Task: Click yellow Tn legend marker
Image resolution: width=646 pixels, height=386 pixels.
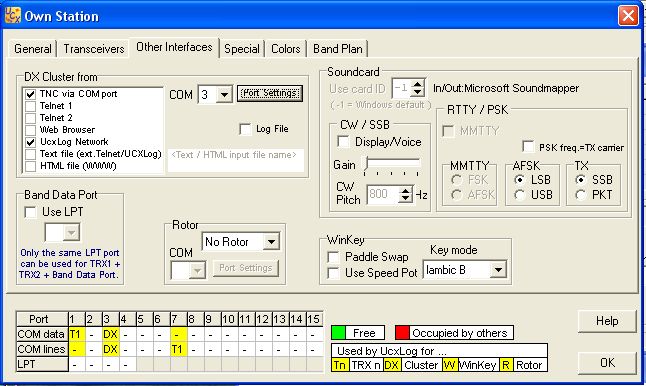Action: pos(340,365)
